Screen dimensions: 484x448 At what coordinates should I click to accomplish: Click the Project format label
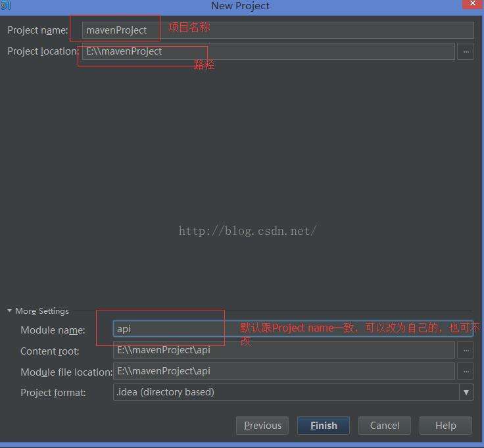click(x=53, y=393)
